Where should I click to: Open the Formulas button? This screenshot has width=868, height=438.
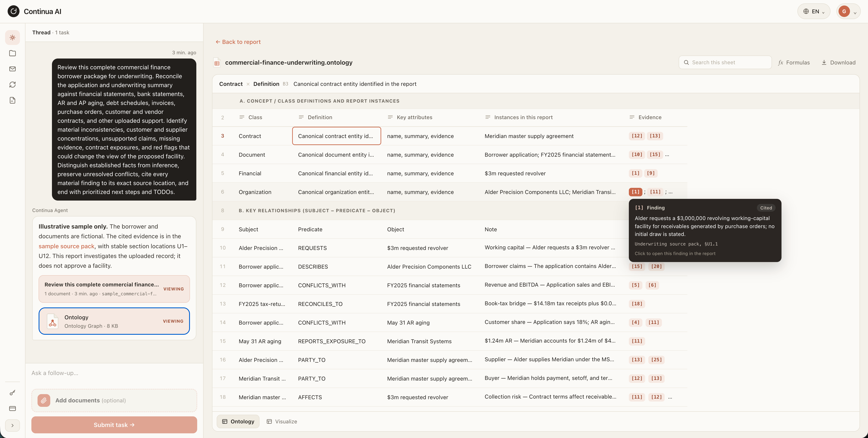coord(794,62)
